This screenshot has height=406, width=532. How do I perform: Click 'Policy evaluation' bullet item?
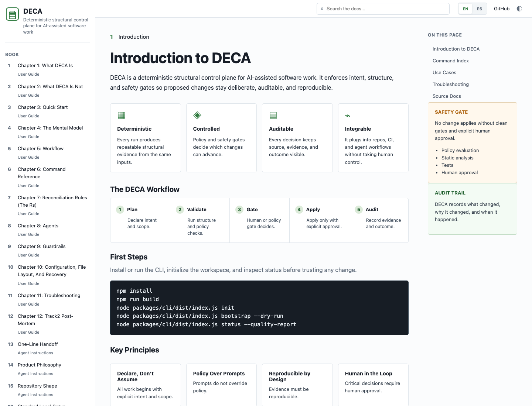460,150
